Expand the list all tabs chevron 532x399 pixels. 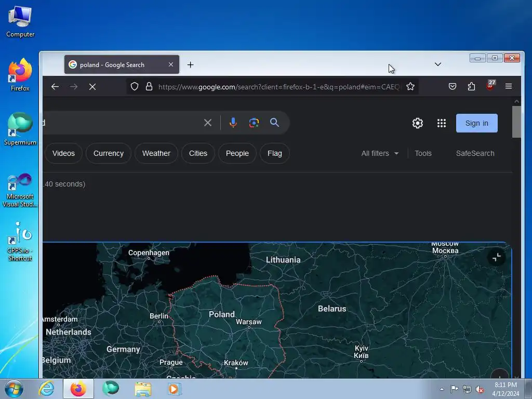pyautogui.click(x=437, y=64)
